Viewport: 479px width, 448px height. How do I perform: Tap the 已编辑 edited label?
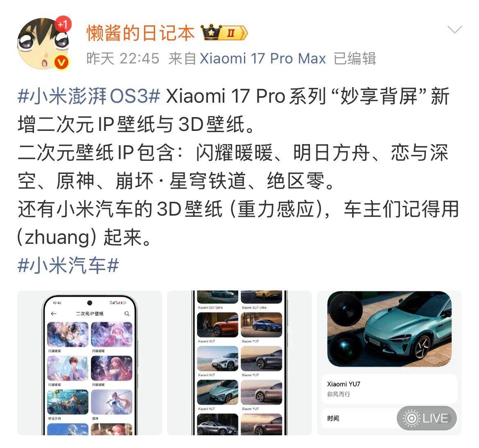click(355, 59)
